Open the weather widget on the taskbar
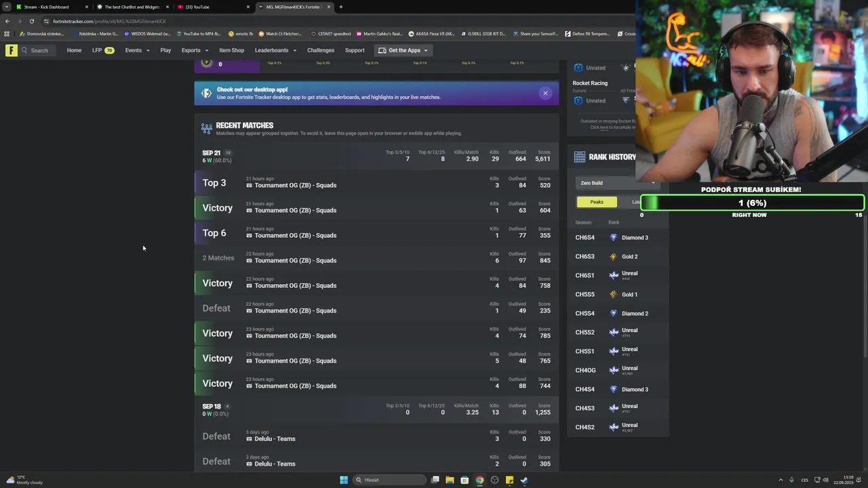This screenshot has height=488, width=868. point(24,480)
